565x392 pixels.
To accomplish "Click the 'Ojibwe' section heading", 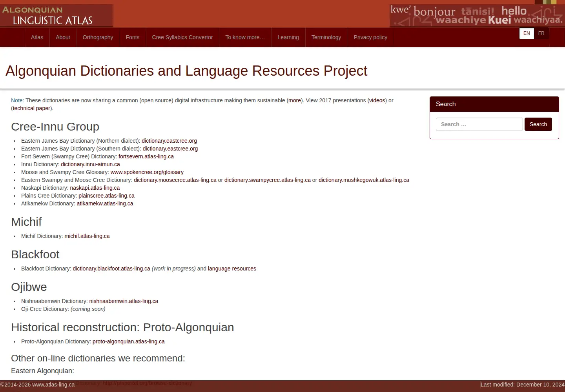I will 29,287.
